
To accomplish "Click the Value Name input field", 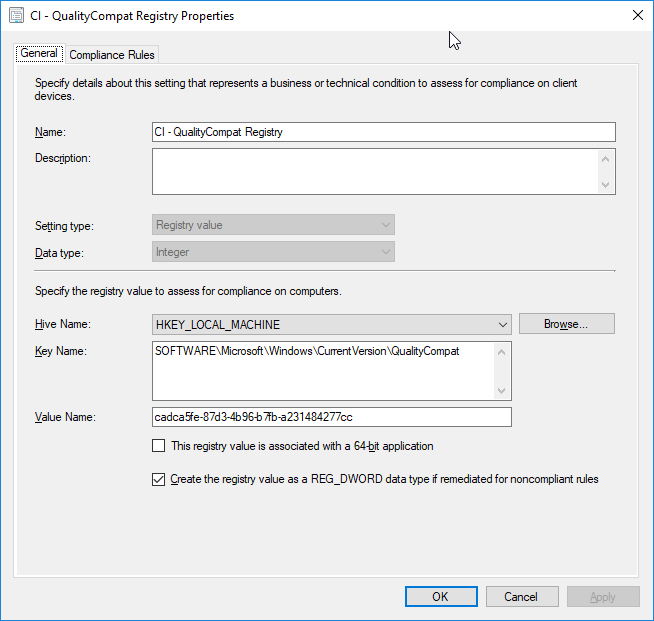I will coord(332,417).
